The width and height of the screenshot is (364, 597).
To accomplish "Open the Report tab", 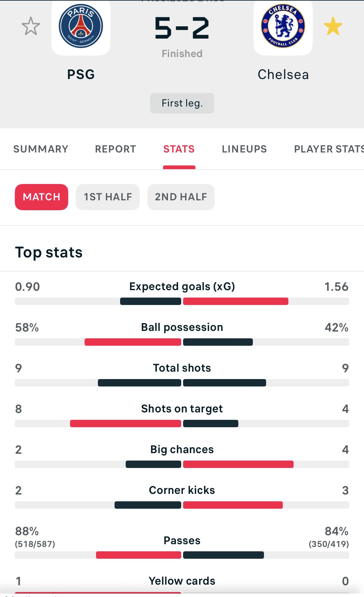I will pos(115,149).
